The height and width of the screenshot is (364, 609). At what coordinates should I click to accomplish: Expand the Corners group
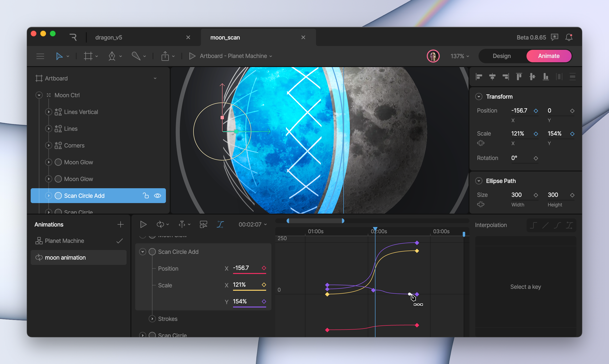pos(49,145)
